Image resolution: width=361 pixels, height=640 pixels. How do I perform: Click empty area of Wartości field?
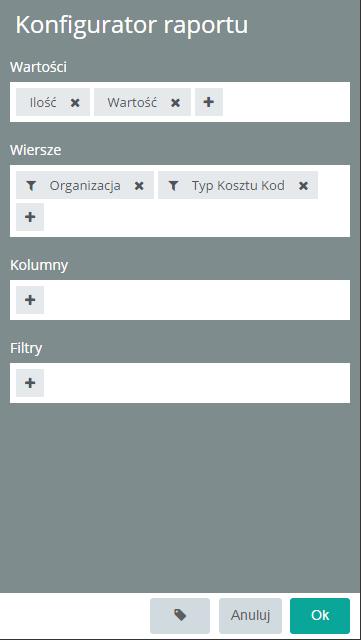coord(286,102)
